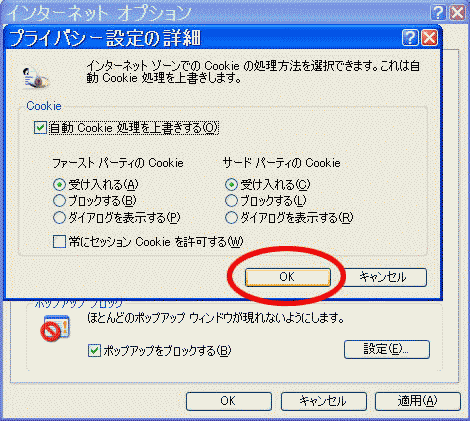Screen dimensions: 470x421
Task: Enable 常にセッション Cookie を許可する checkbox
Action: point(59,242)
